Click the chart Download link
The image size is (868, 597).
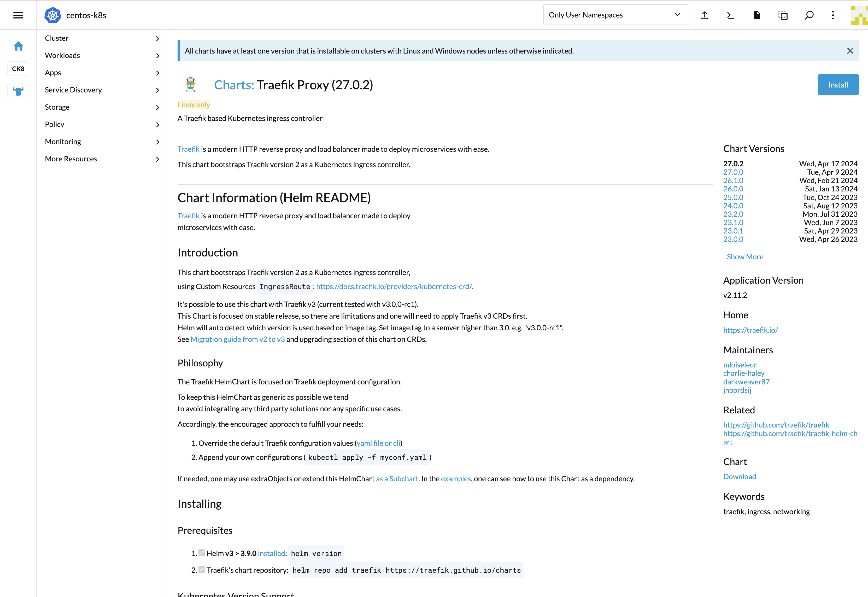(x=739, y=477)
